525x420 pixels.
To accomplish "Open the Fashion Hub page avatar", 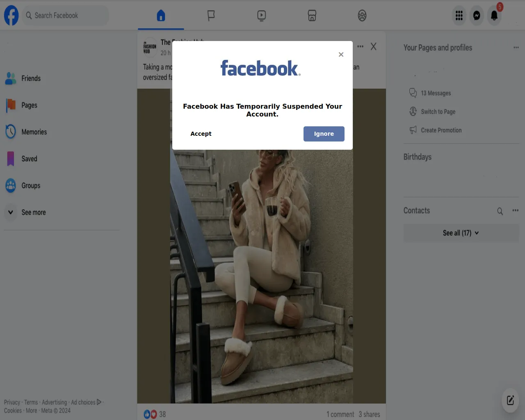I will click(150, 47).
